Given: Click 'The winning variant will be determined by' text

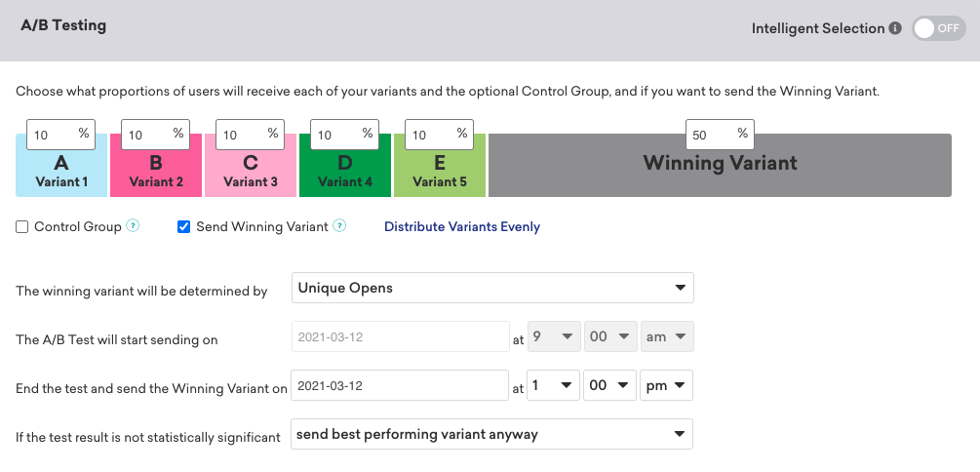Looking at the screenshot, I should coord(141,292).
